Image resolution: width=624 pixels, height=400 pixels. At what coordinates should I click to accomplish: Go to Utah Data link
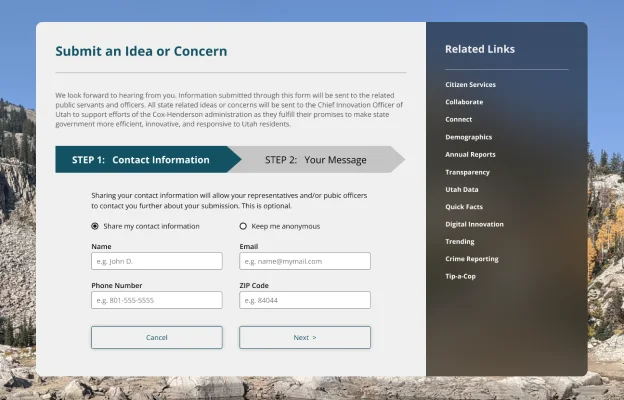coord(462,189)
